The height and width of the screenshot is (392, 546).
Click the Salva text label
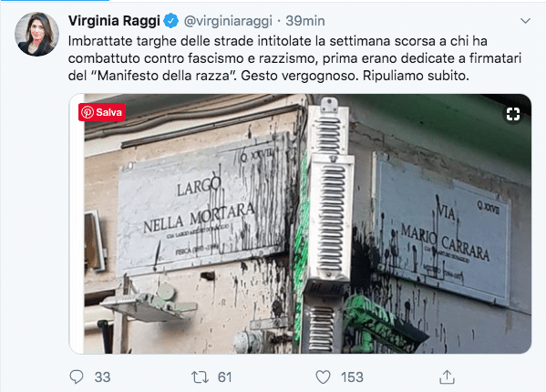click(x=109, y=112)
